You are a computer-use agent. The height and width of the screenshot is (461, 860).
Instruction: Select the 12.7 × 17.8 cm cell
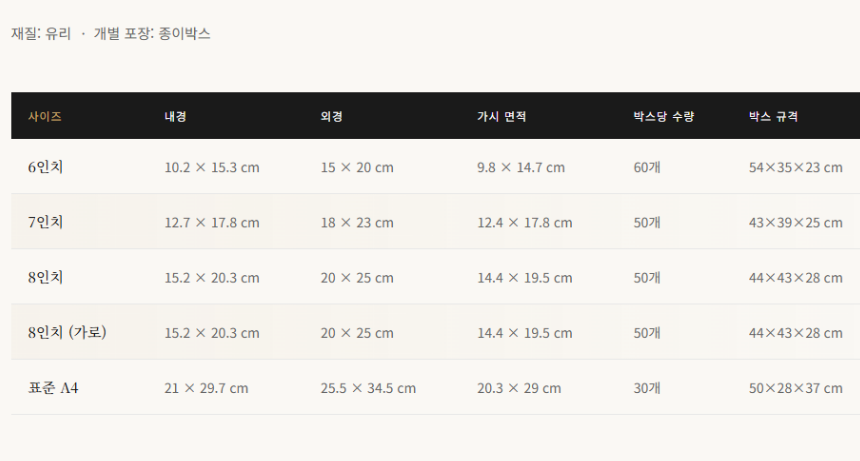(212, 222)
